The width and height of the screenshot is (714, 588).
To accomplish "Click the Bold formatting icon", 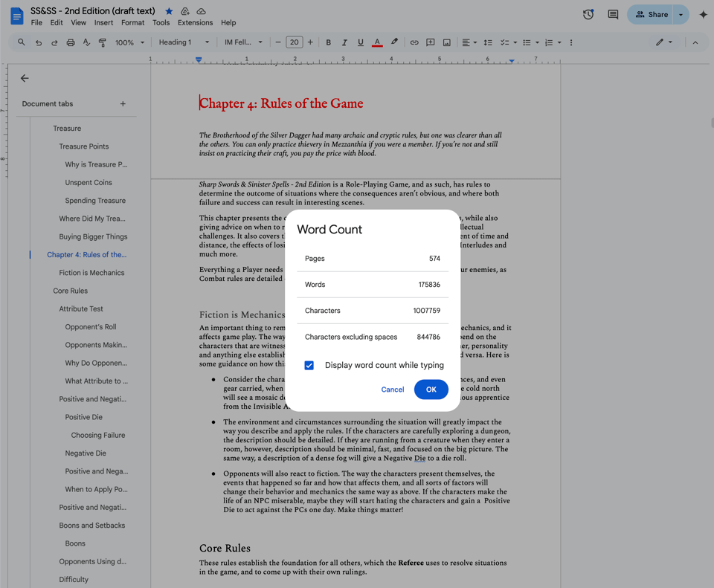I will tap(328, 42).
